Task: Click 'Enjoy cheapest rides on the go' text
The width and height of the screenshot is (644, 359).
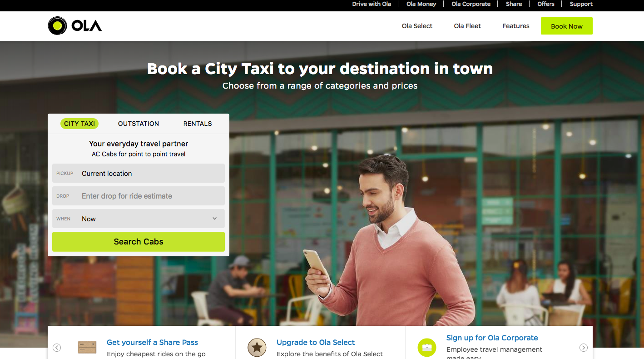Action: coord(156,354)
